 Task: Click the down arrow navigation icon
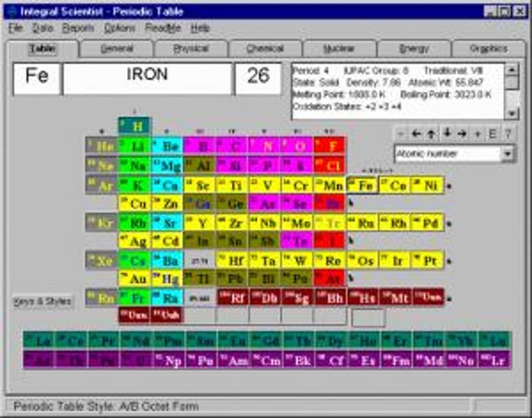click(x=448, y=133)
